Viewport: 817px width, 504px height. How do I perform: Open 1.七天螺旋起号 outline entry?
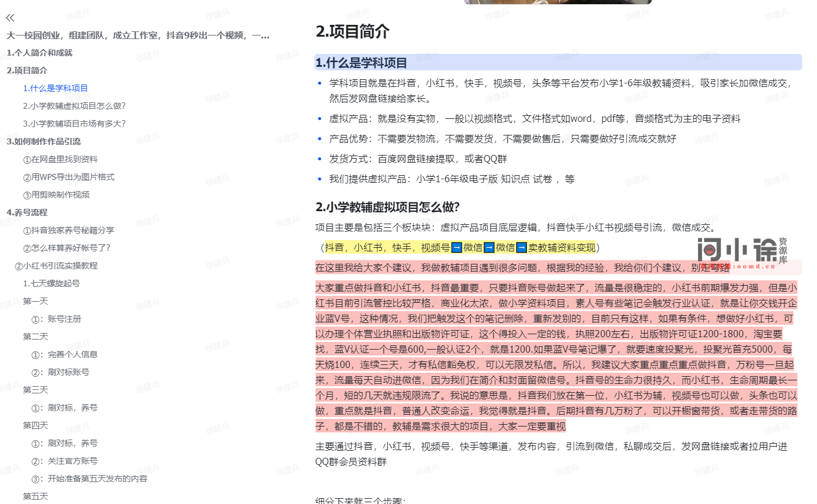click(52, 283)
